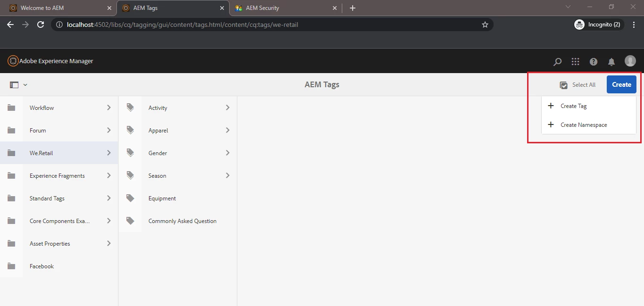Expand the We.Retail namespace chevron
644x306 pixels.
coord(109,153)
